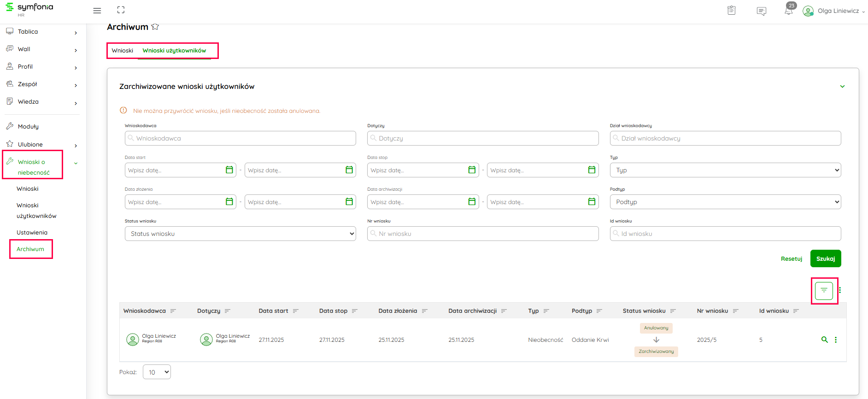This screenshot has height=399, width=868.
Task: Switch to the Wnioski tab
Action: click(122, 51)
